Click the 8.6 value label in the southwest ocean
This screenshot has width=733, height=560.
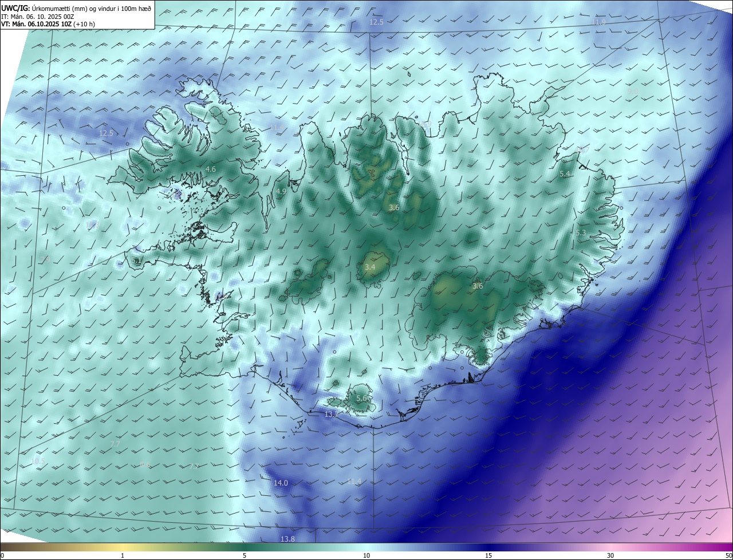coord(145,465)
